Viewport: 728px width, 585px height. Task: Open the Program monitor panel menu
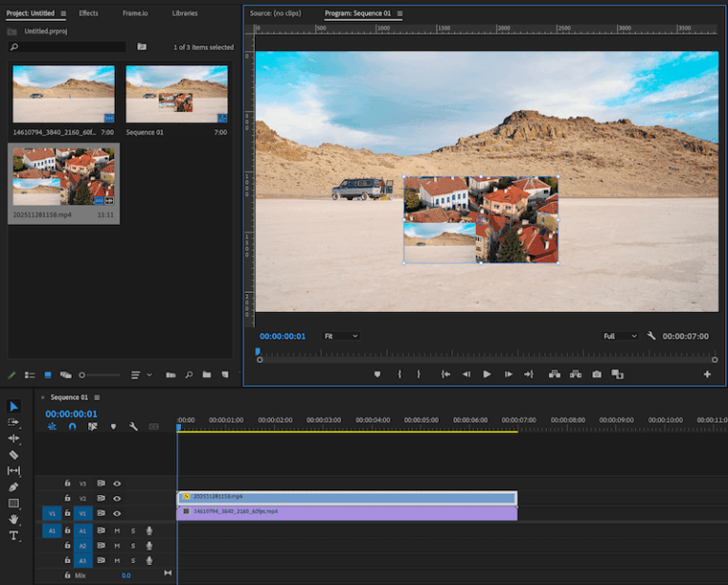point(399,13)
